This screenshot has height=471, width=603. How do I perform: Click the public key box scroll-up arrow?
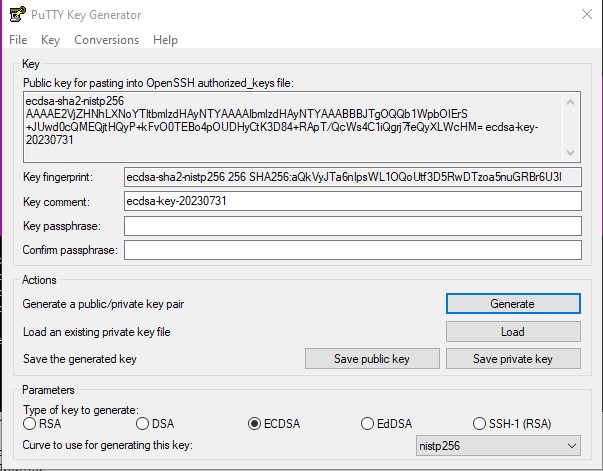tap(571, 102)
